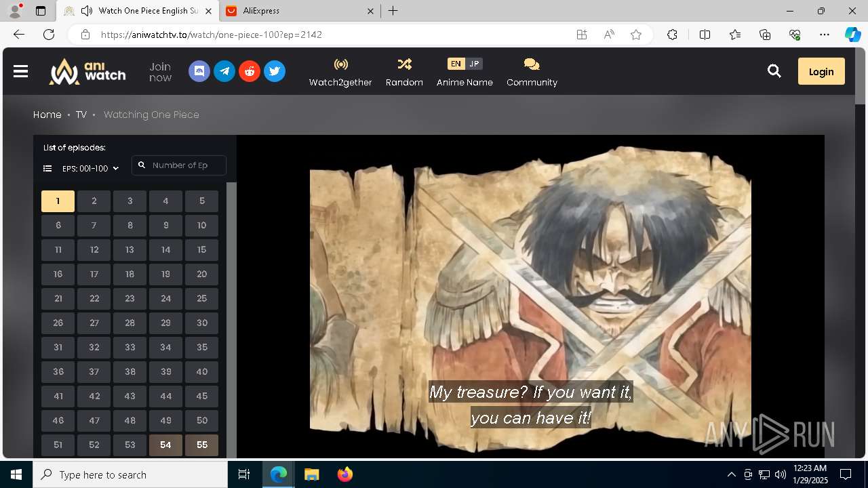Select episode 1
868x488 pixels.
[58, 201]
